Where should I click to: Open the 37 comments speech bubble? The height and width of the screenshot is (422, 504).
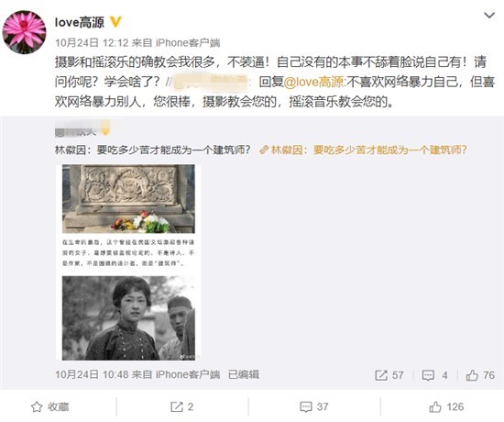click(x=314, y=407)
